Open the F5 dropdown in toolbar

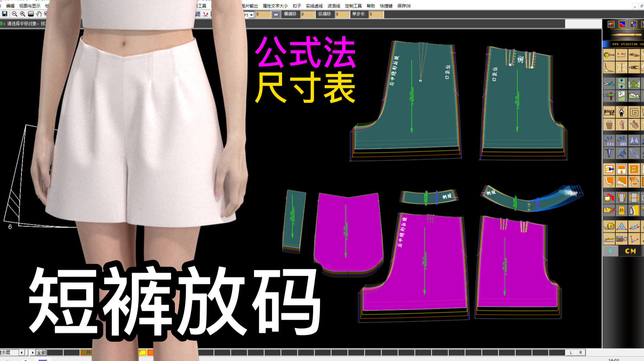tap(251, 15)
